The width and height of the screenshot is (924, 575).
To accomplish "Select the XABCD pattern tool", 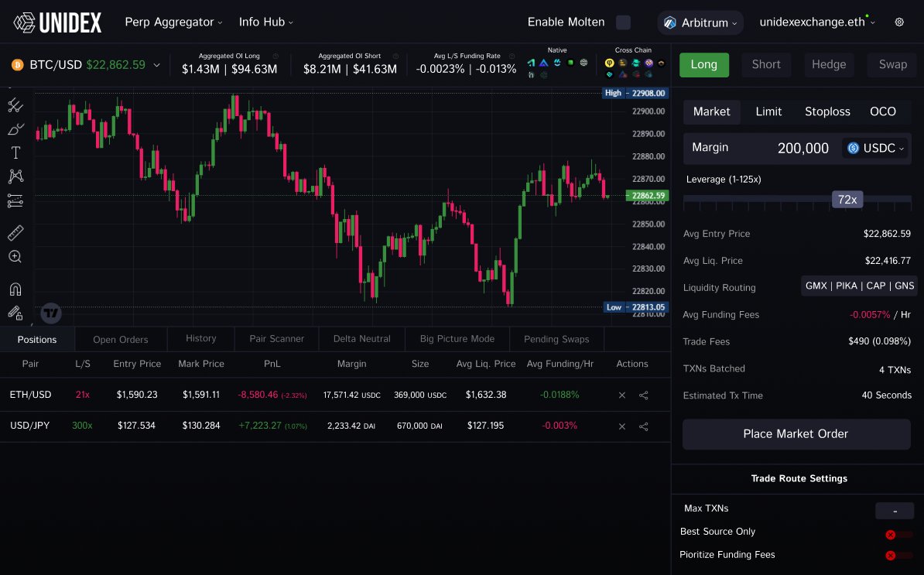I will (15, 176).
